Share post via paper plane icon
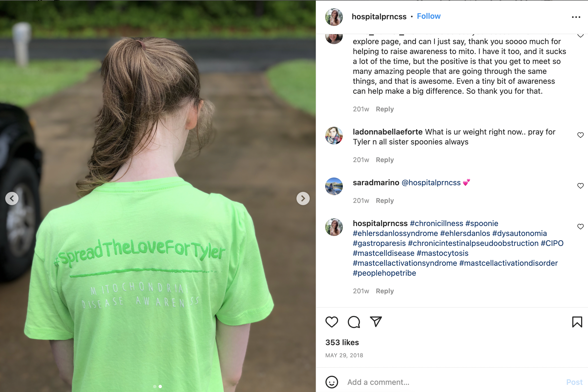The height and width of the screenshot is (392, 588). (x=376, y=322)
